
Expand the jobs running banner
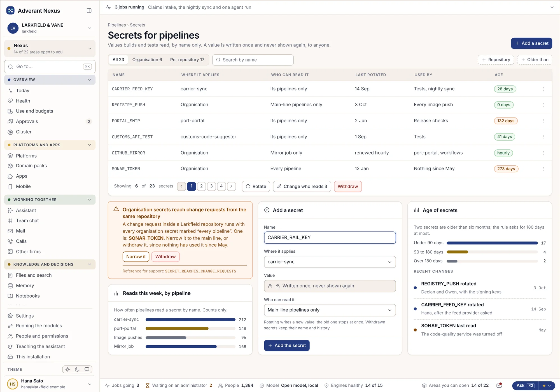pyautogui.click(x=552, y=7)
